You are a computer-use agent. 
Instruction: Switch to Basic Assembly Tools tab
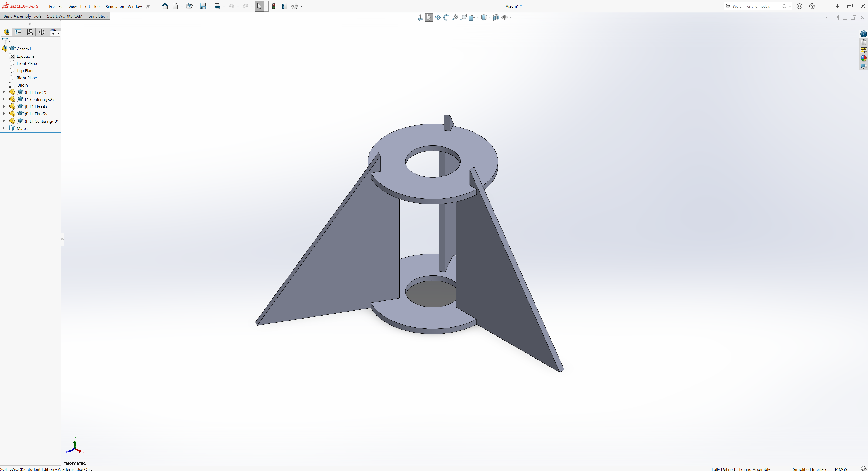pyautogui.click(x=22, y=16)
